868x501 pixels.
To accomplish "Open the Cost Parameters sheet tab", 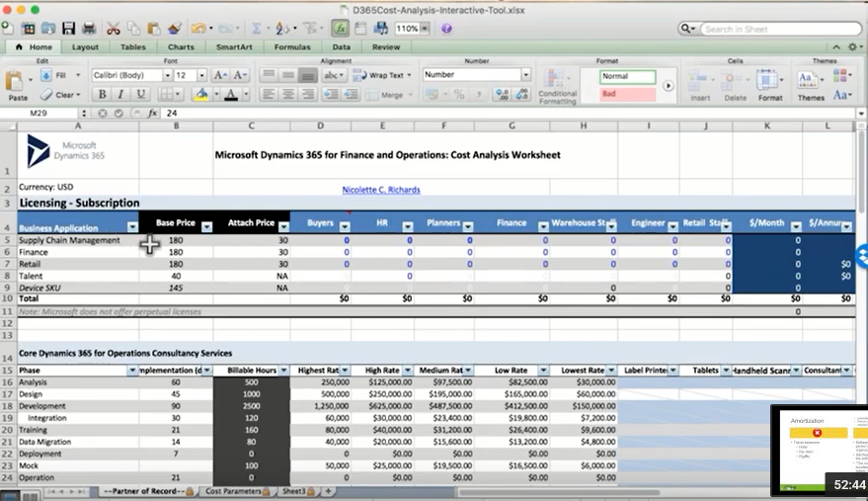I will (233, 491).
